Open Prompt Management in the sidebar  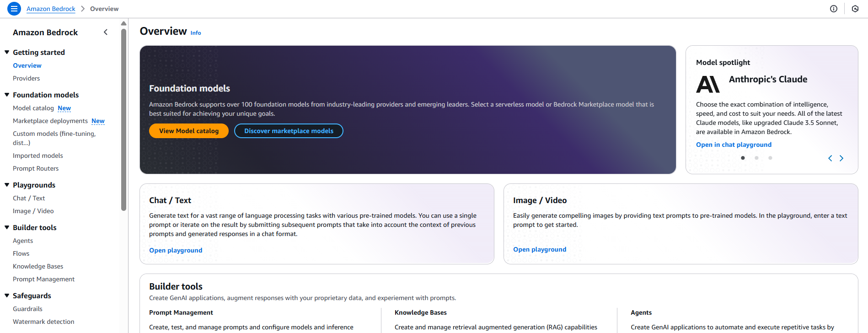click(43, 279)
